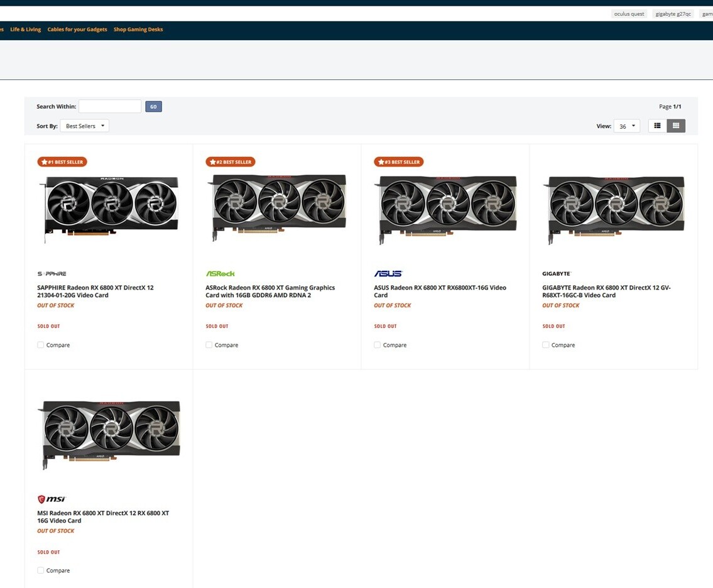Switch to list view icon
This screenshot has height=588, width=713.
tap(657, 126)
